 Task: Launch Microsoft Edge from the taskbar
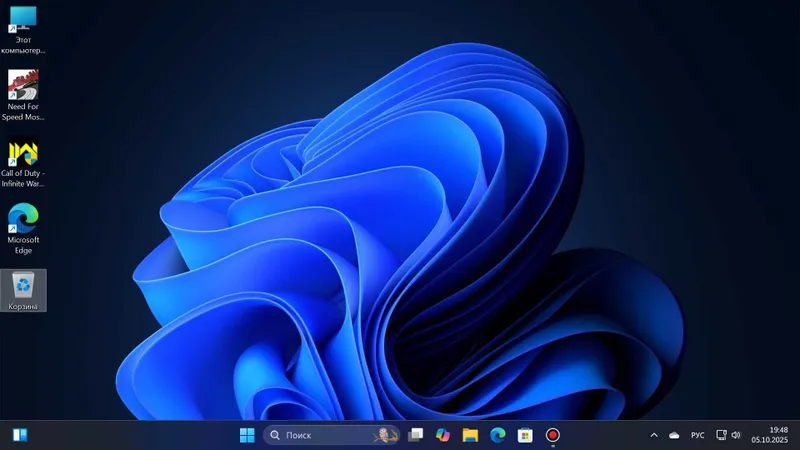coord(498,435)
